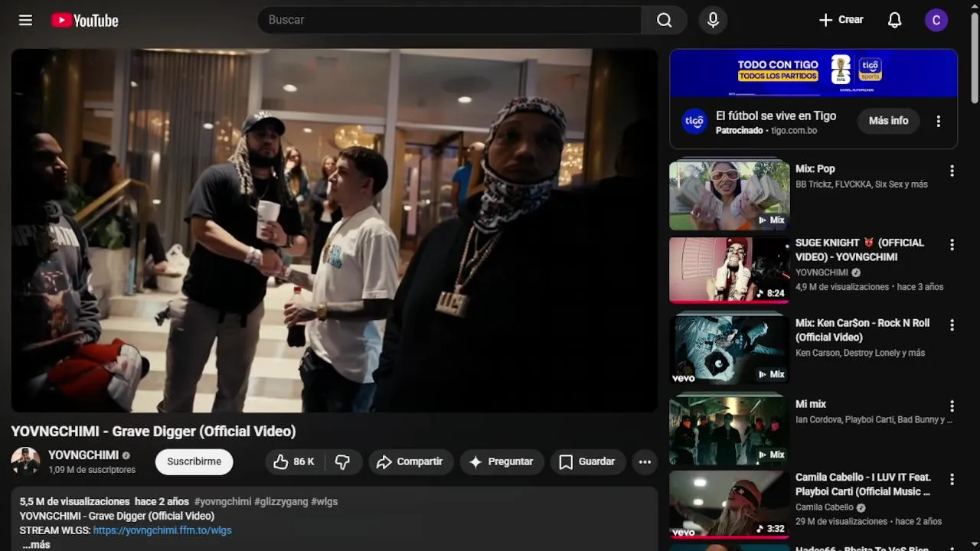Open options for Ken Carson mix
This screenshot has width=980, height=551.
(x=952, y=325)
